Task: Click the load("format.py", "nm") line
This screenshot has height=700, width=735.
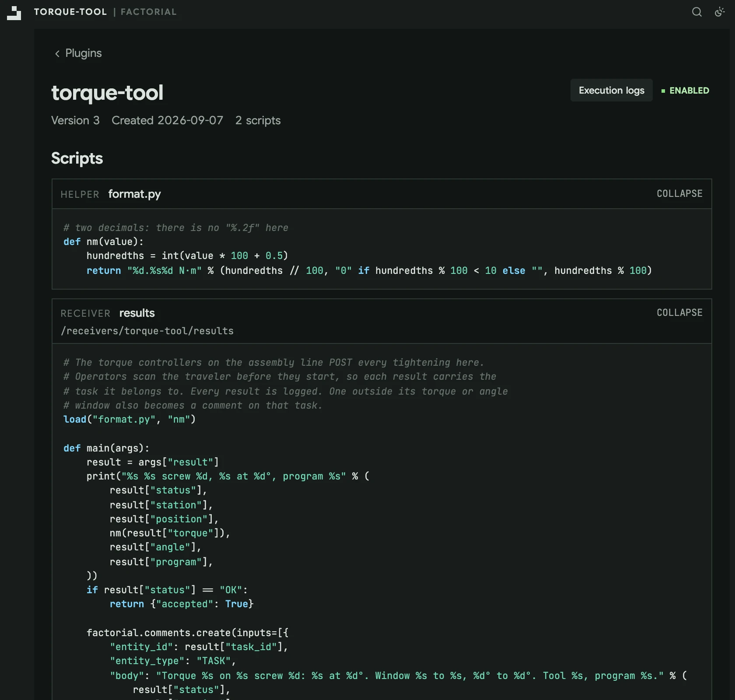Action: 129,419
